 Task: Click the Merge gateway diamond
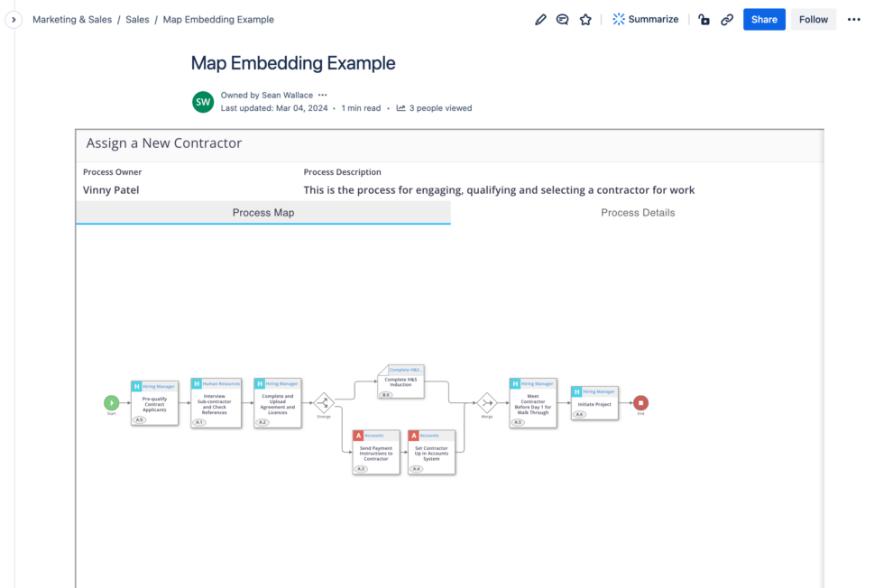pyautogui.click(x=486, y=403)
